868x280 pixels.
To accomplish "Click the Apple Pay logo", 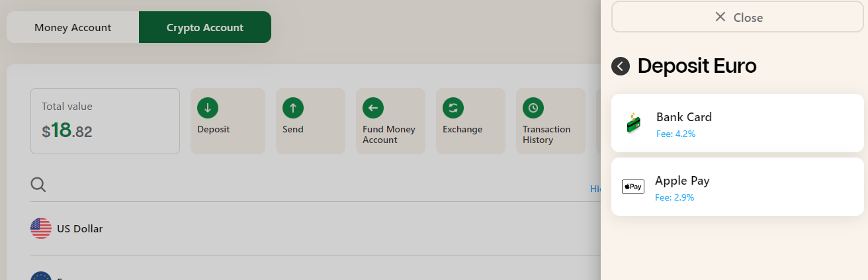I will point(633,187).
